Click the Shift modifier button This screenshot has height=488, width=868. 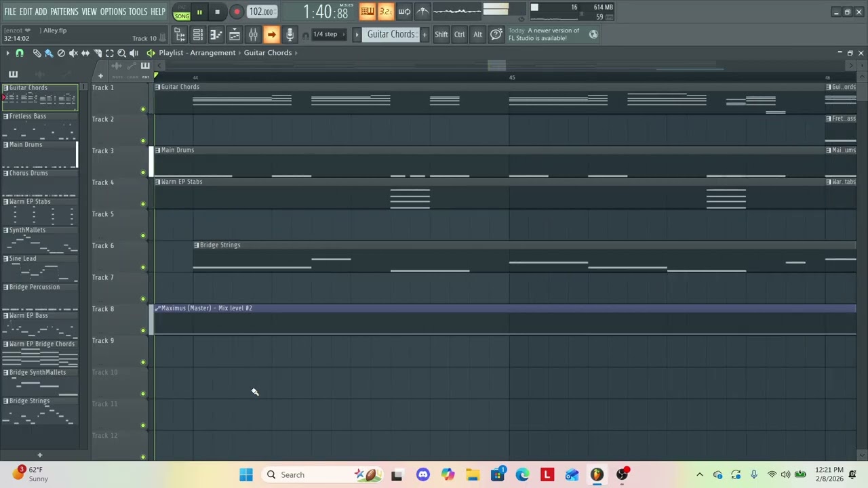(441, 35)
